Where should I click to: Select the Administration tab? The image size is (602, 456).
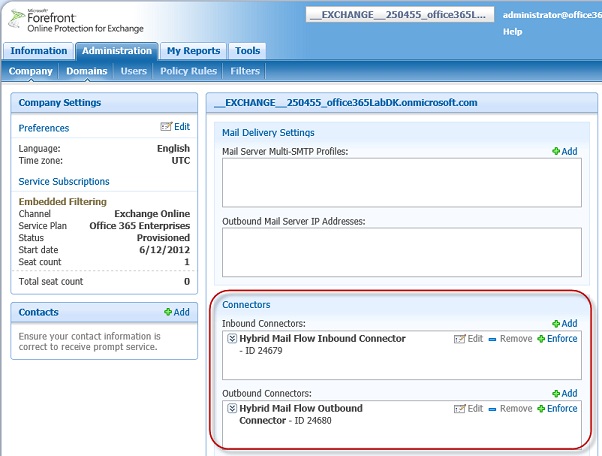coord(117,51)
